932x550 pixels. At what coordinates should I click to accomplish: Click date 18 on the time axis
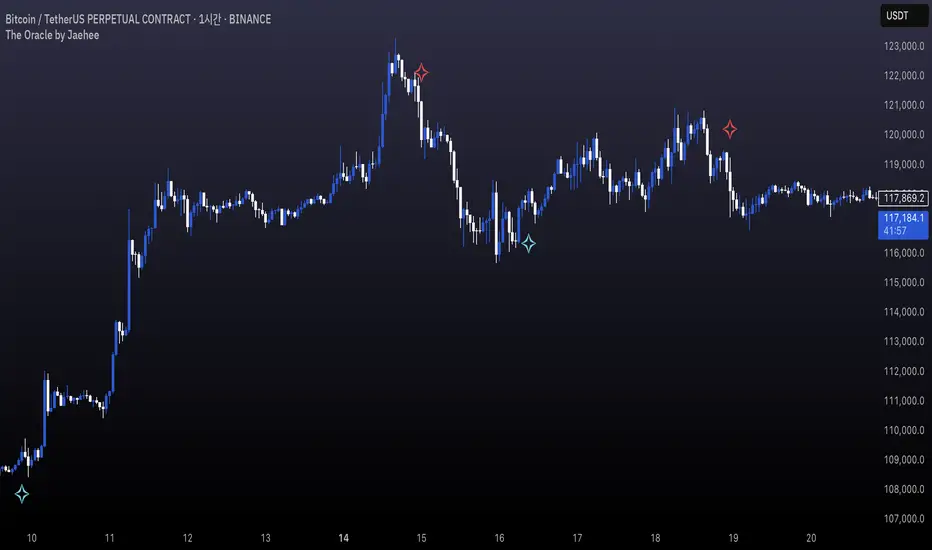coord(655,538)
